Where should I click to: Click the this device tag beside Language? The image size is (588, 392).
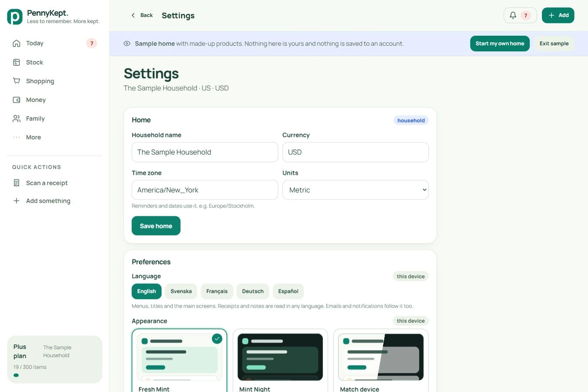(410, 276)
